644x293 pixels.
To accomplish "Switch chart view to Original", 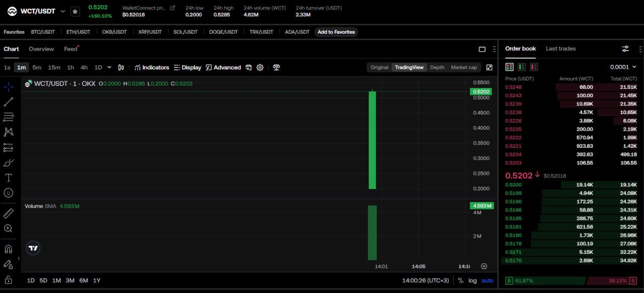I will 380,67.
